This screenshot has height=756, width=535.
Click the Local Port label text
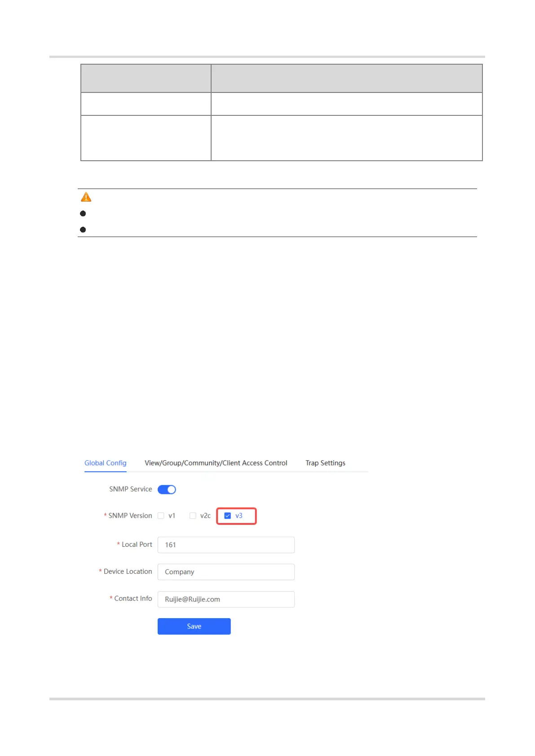coord(137,545)
